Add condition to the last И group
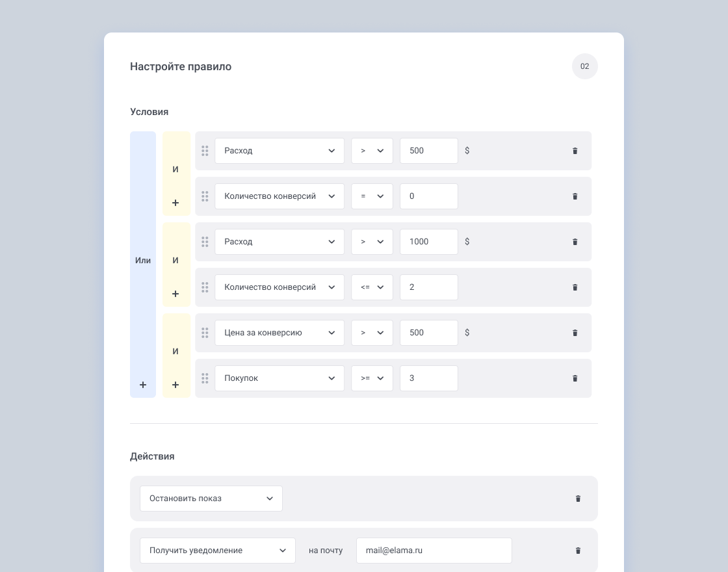The width and height of the screenshot is (728, 572). (x=175, y=385)
